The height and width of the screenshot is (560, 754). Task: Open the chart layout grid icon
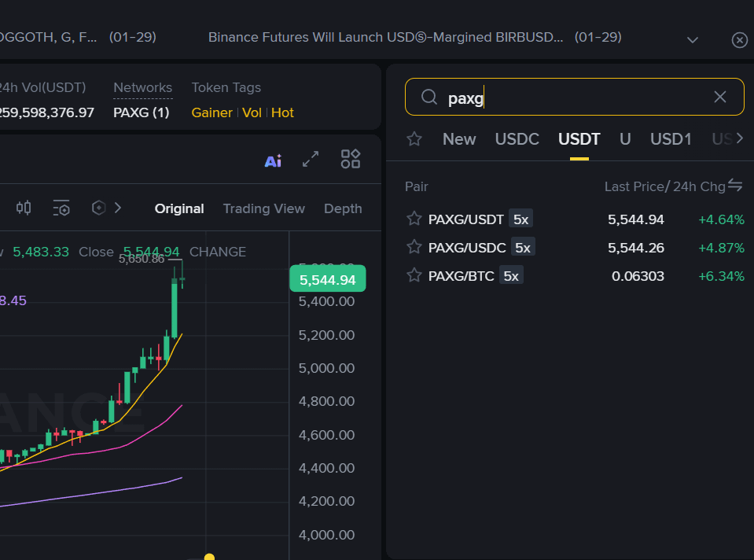pos(351,160)
